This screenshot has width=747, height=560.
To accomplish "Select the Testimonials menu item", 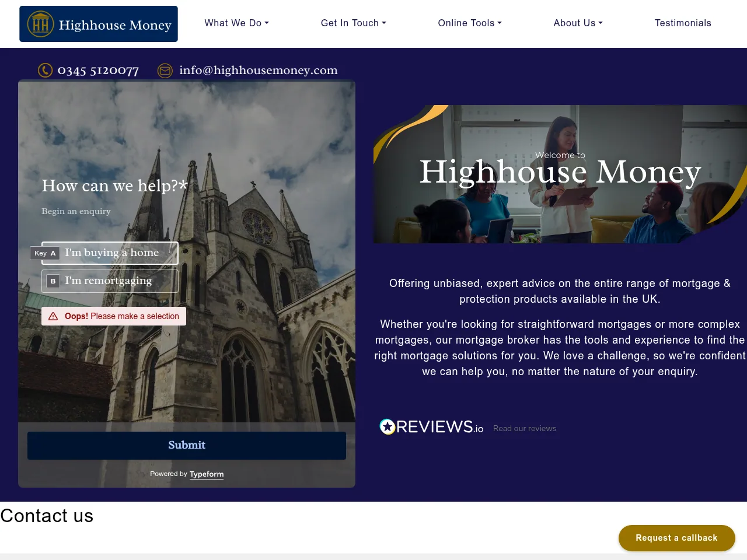I will coord(683,23).
